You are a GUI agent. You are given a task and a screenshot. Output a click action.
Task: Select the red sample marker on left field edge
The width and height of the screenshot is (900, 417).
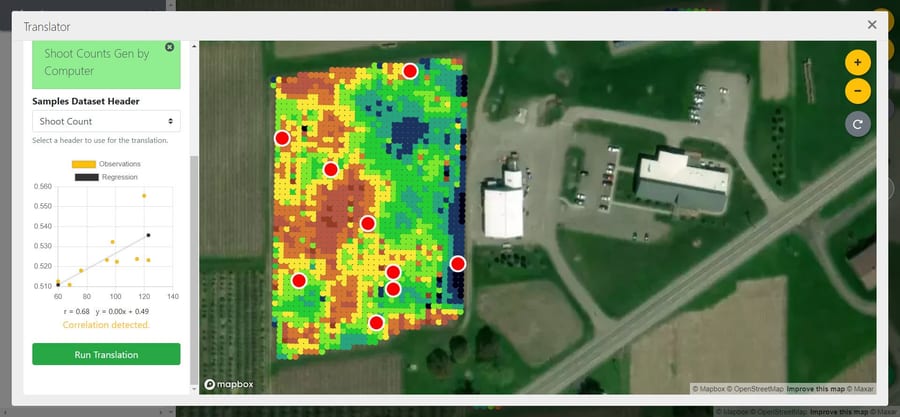(282, 138)
